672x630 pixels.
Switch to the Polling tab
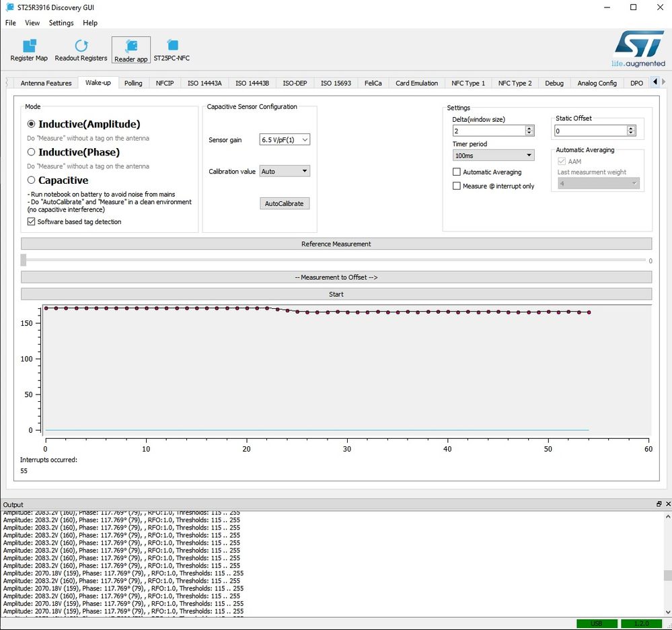[x=133, y=83]
